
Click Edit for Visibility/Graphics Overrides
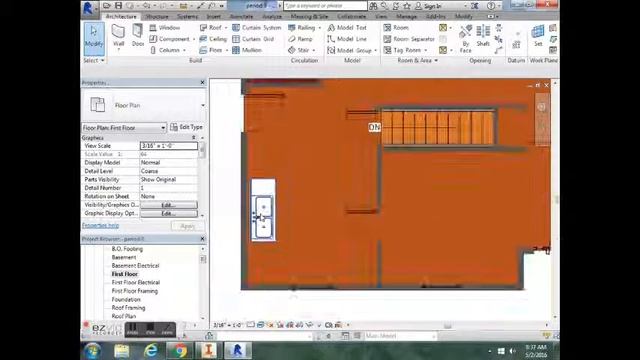pos(169,205)
